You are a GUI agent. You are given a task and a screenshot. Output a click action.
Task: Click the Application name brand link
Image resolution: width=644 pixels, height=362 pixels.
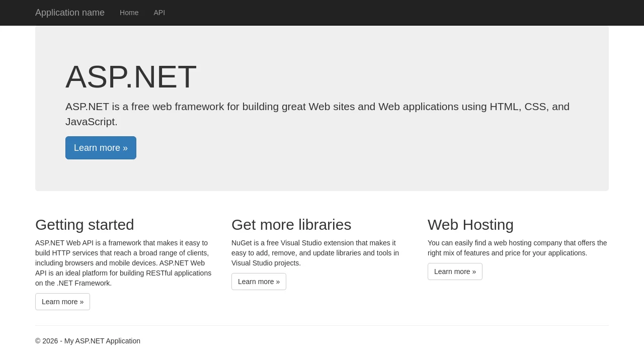coord(70,13)
